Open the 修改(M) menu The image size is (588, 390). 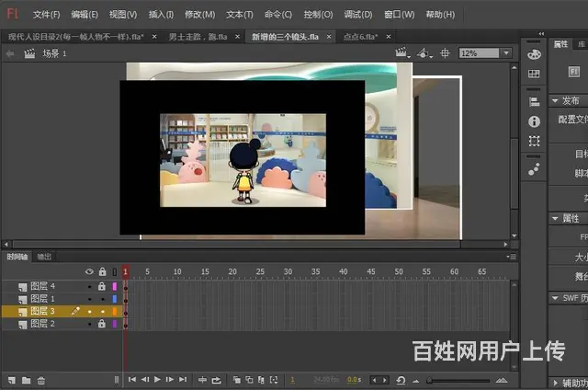pos(199,15)
